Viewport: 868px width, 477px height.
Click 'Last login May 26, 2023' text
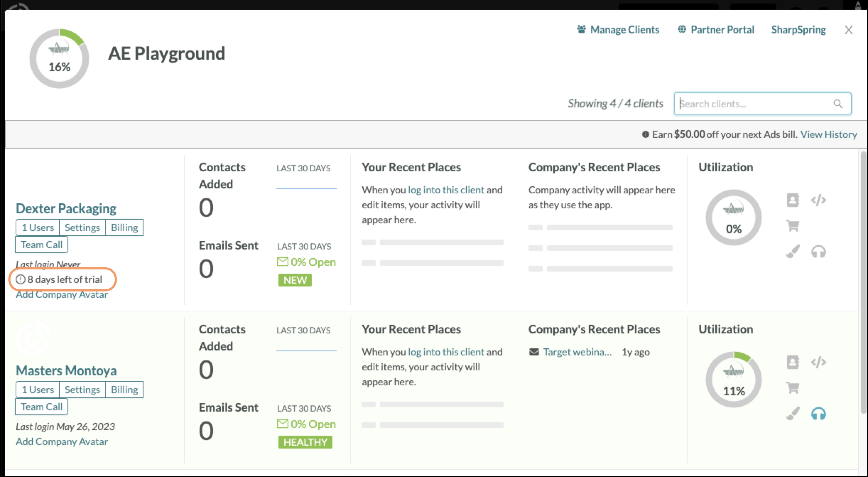point(65,427)
